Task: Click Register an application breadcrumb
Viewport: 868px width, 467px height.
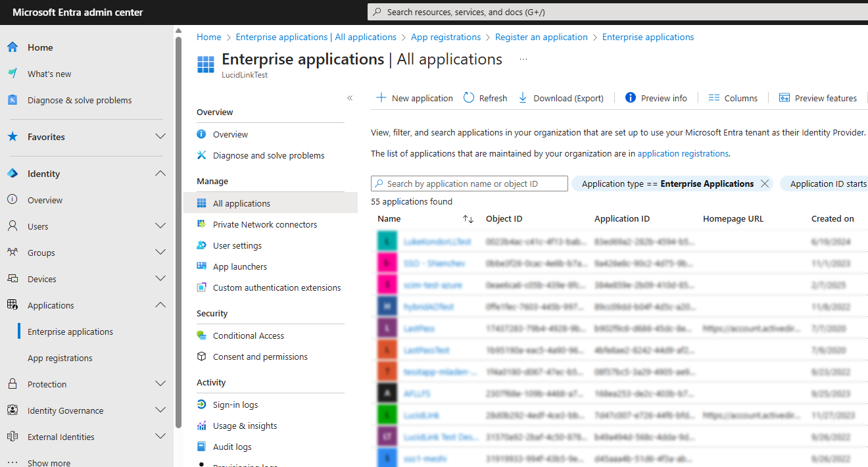Action: [x=541, y=37]
